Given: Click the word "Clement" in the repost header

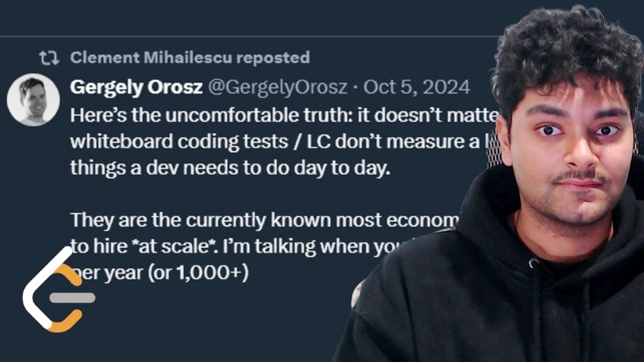Looking at the screenshot, I should coord(105,58).
